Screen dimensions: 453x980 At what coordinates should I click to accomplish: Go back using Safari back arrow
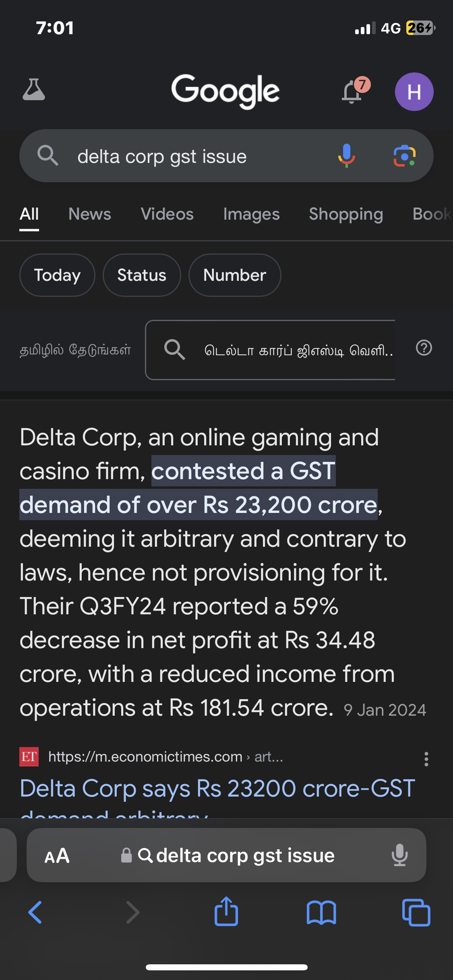[35, 912]
